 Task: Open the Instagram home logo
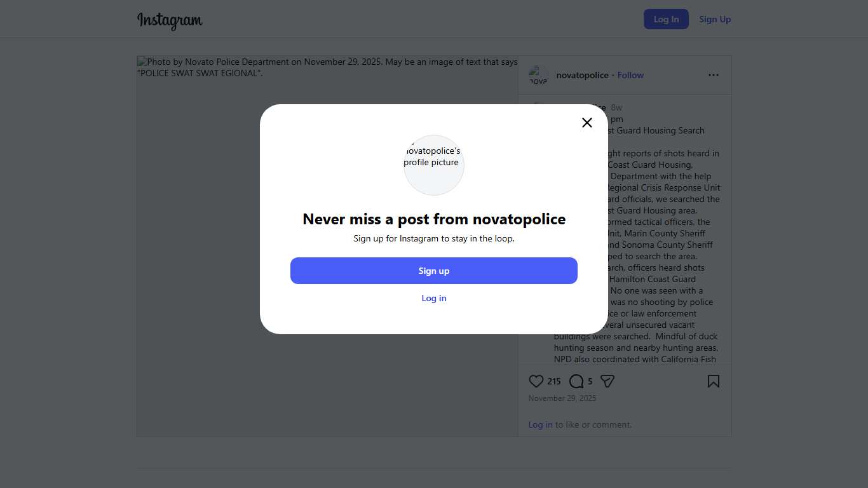170,20
